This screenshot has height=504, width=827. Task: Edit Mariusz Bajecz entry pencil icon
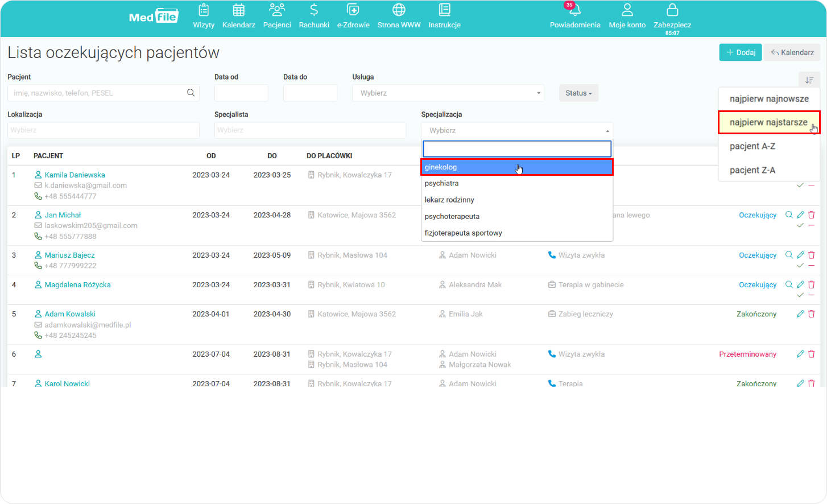(x=800, y=255)
